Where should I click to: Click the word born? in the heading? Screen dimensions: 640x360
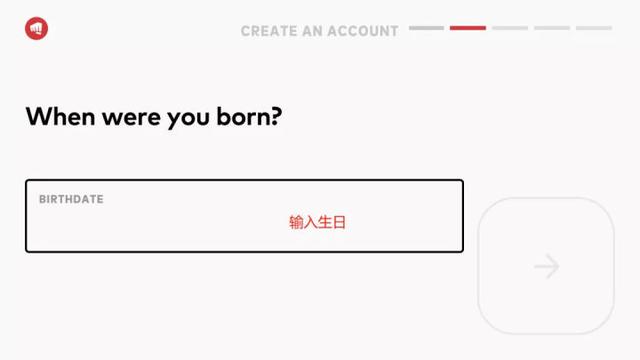(x=249, y=117)
